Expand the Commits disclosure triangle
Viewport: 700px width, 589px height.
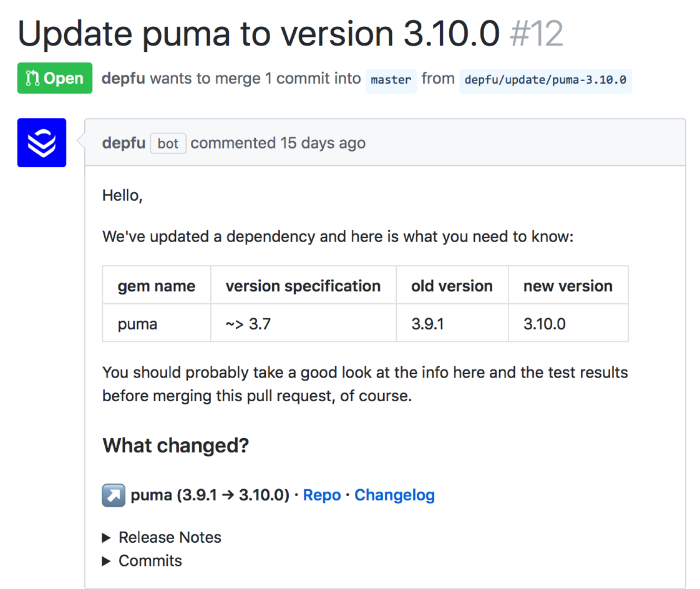pos(107,561)
